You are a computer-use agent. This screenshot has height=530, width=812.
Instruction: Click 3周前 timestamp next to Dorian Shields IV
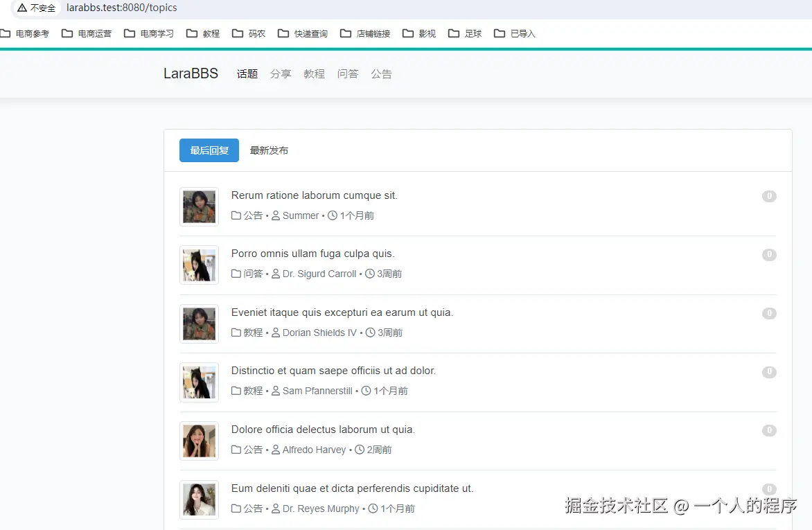tap(385, 333)
